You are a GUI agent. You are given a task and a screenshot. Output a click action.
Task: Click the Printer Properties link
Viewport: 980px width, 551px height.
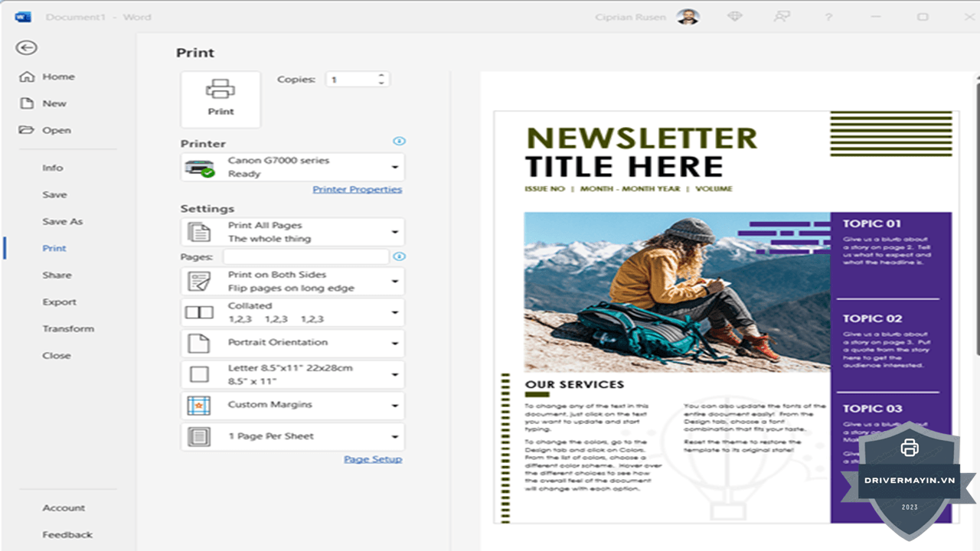tap(357, 189)
